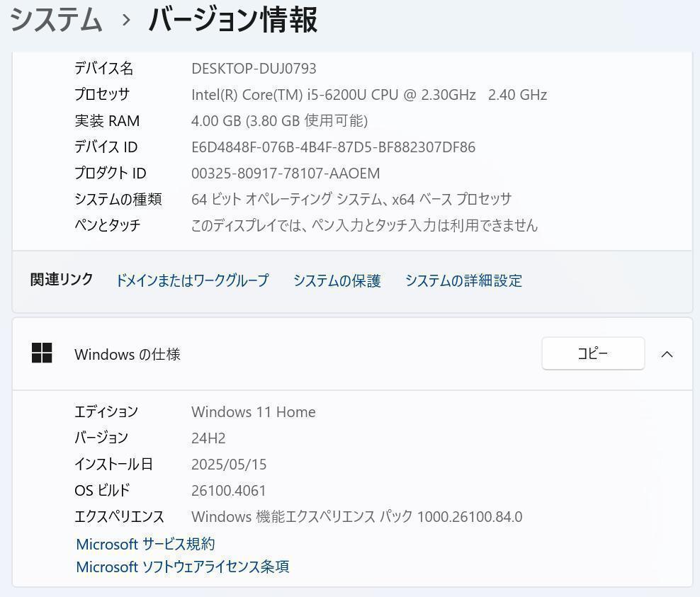This screenshot has height=597, width=700.
Task: Click the プロセッサ label
Action: pos(102,94)
